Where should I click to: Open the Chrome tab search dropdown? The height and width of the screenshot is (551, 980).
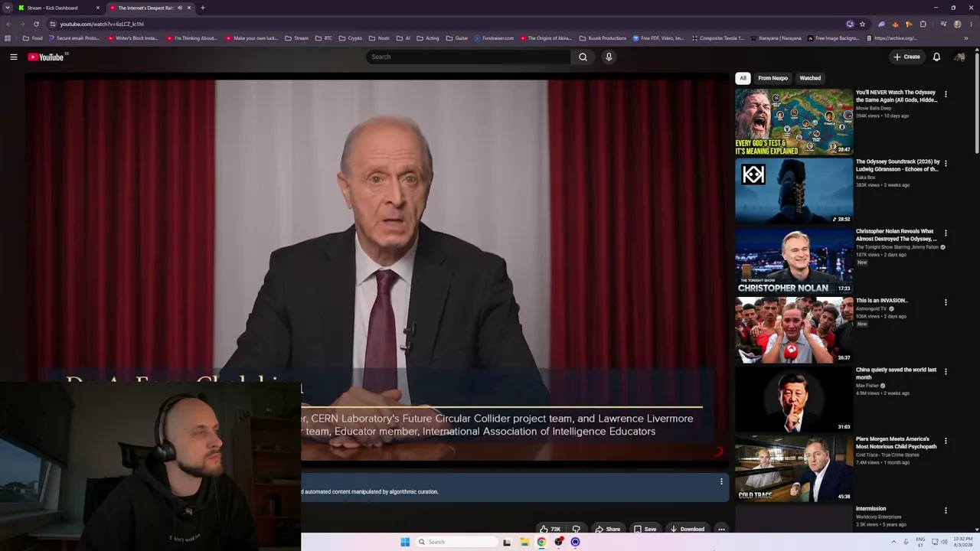click(8, 8)
